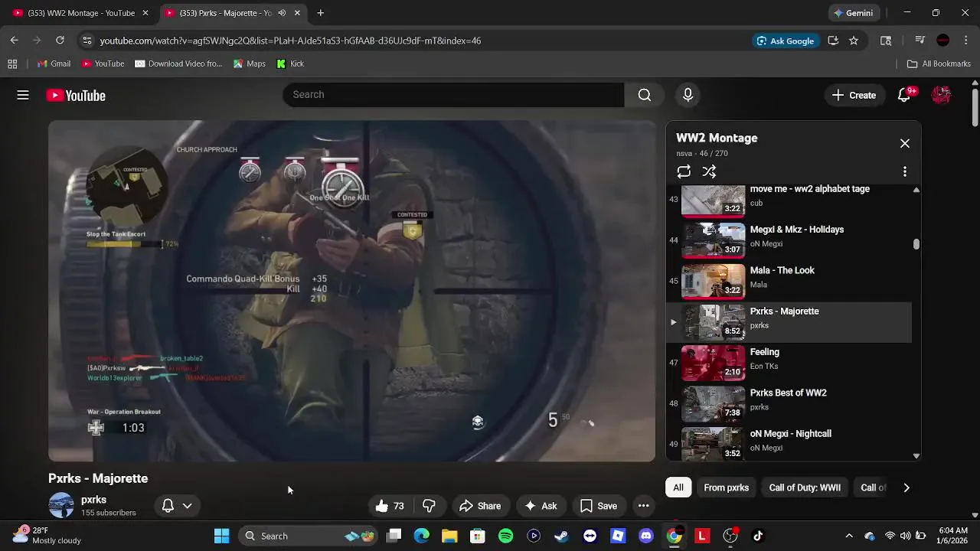This screenshot has width=980, height=551.
Task: Open the Ask AI assistant button
Action: (541, 506)
